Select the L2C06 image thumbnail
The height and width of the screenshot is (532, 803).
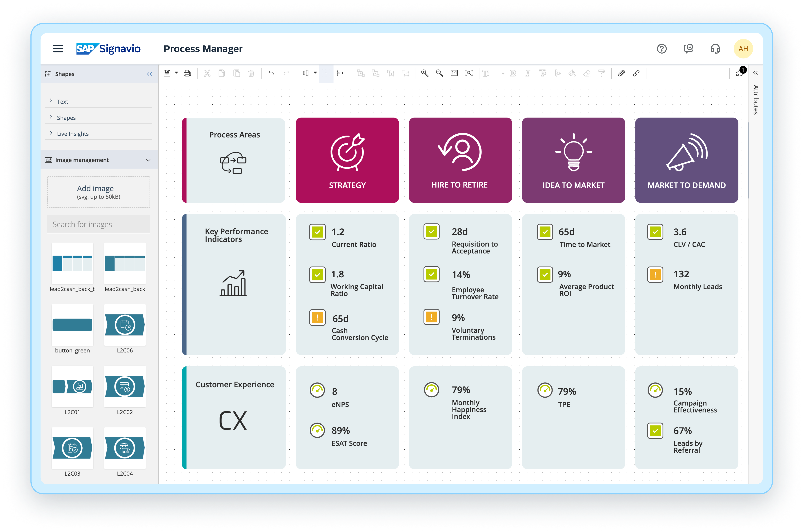tap(125, 325)
